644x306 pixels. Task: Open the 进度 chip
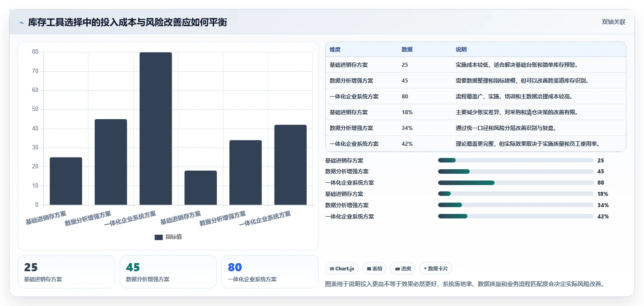tap(403, 269)
